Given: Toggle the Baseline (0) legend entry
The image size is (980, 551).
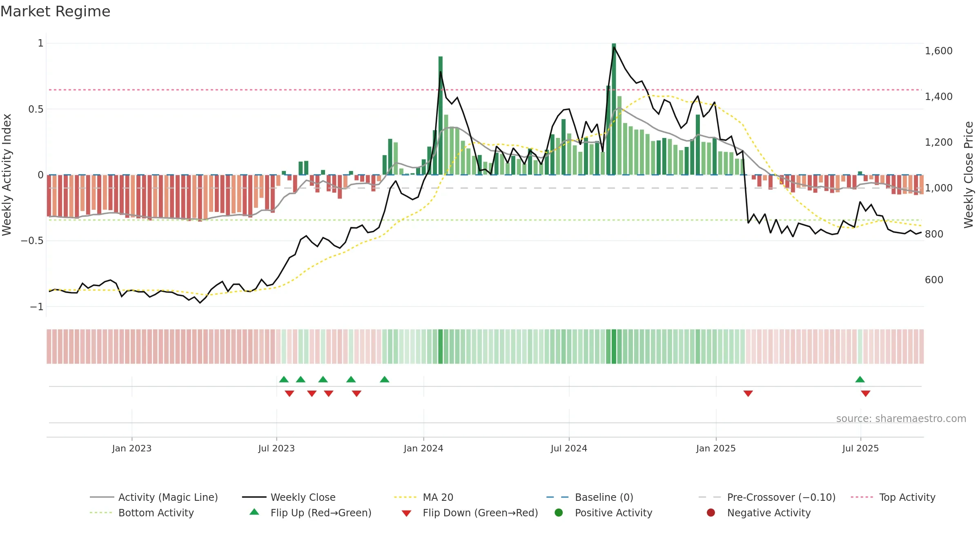Looking at the screenshot, I should (x=590, y=497).
